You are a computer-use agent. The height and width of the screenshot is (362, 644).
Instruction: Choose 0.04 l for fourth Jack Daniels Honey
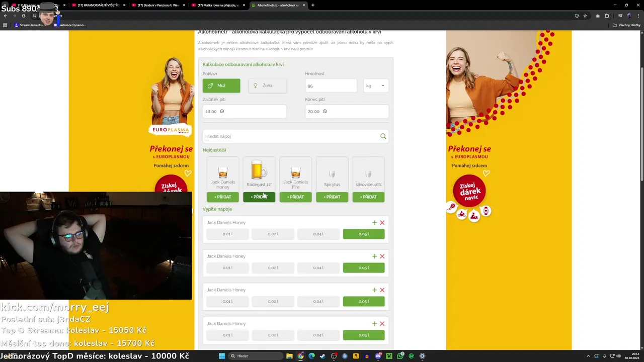click(318, 335)
